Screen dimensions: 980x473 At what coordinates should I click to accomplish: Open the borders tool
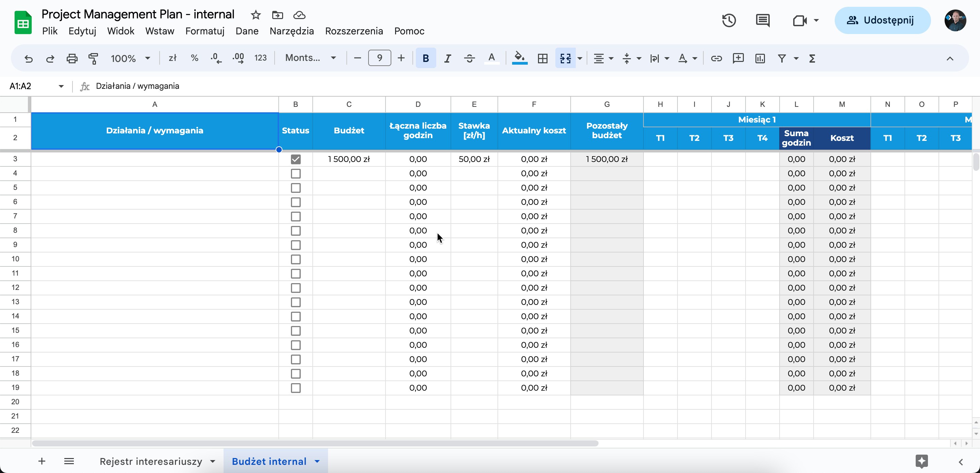coord(542,58)
